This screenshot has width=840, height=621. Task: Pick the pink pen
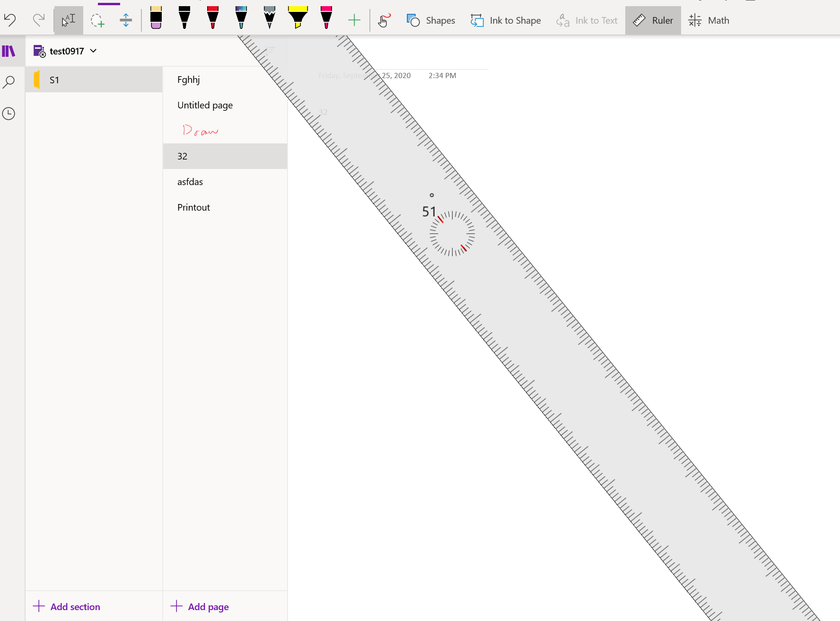(326, 18)
